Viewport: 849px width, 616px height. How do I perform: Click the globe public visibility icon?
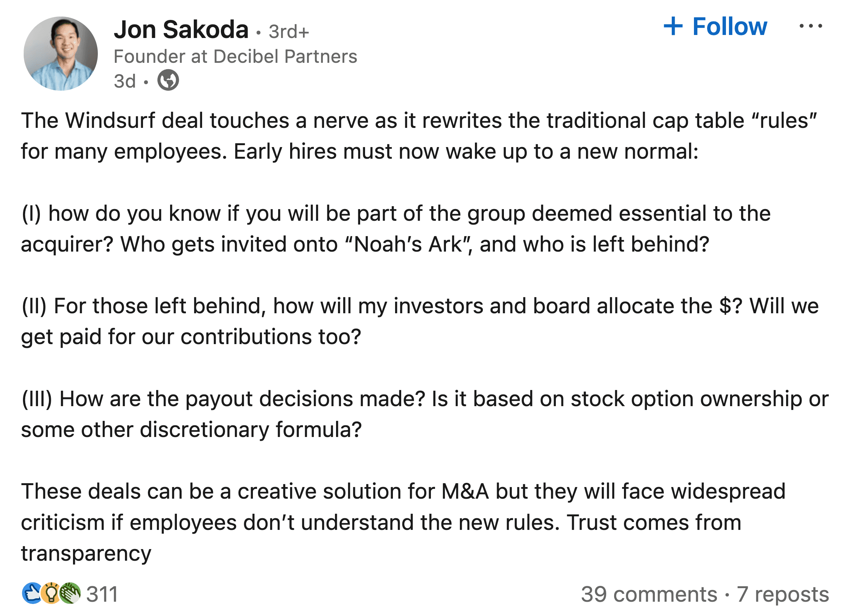[168, 80]
